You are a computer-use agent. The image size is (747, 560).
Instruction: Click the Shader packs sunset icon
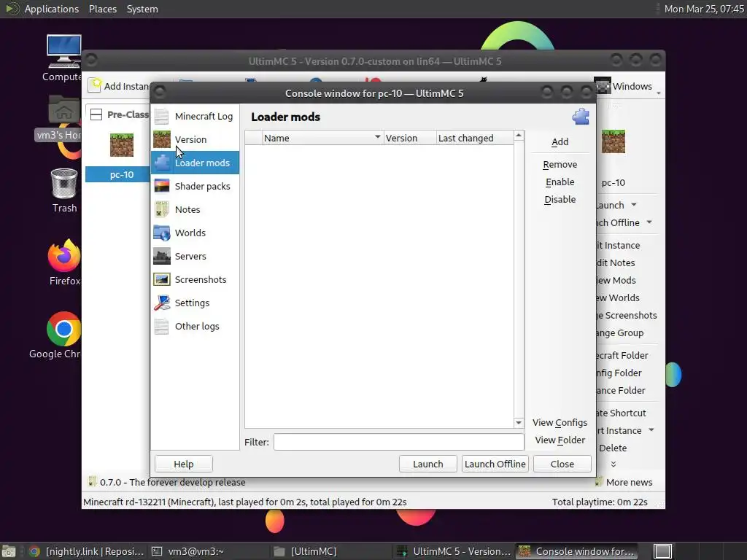pyautogui.click(x=161, y=186)
